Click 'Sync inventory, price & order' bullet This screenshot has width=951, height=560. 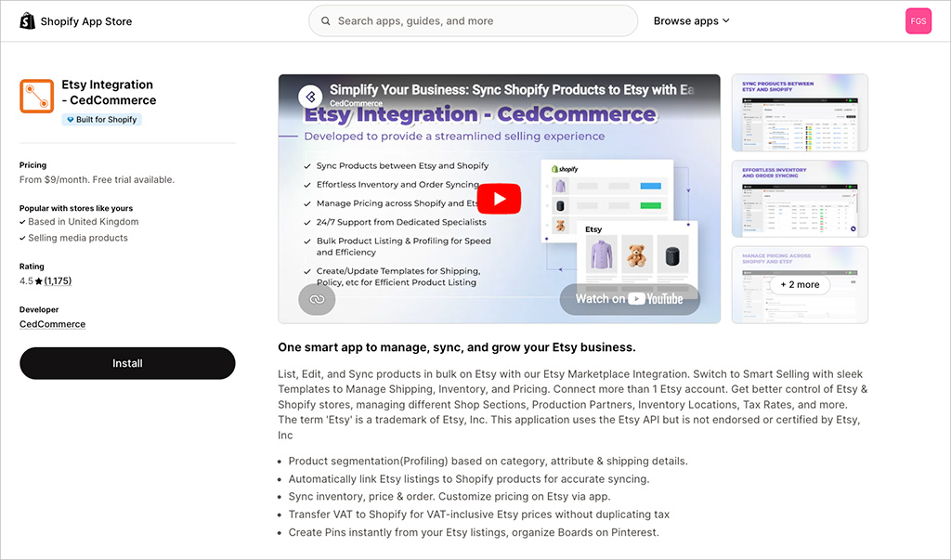[x=449, y=496]
